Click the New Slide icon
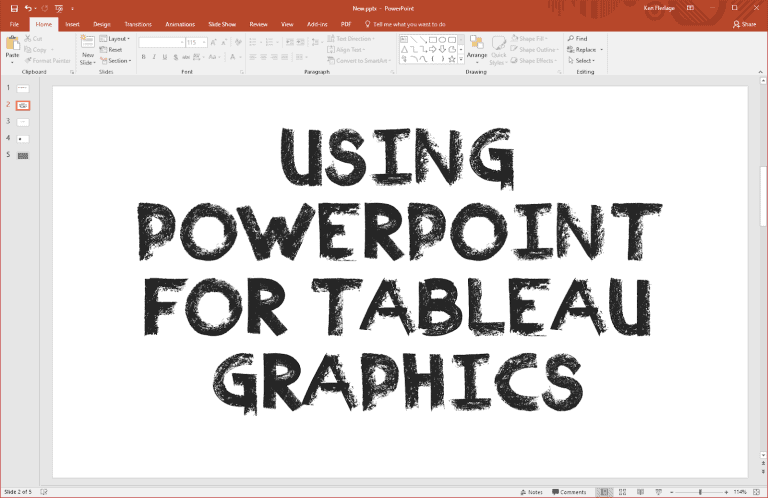 88,43
